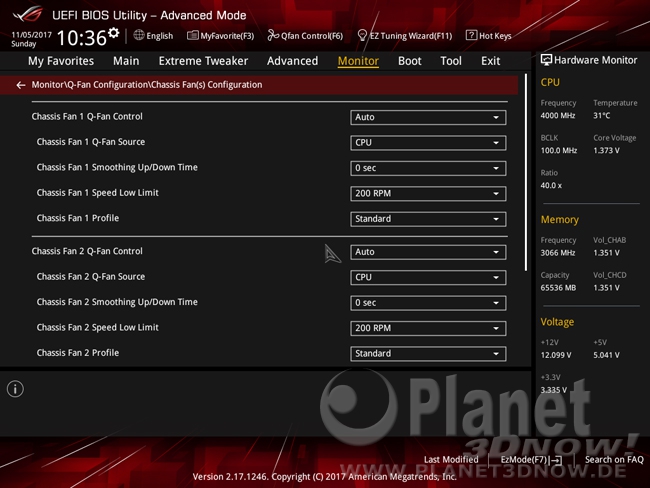Click Chassis Fan 1 Speed Low Limit label
Image resolution: width=650 pixels, height=488 pixels.
97,193
